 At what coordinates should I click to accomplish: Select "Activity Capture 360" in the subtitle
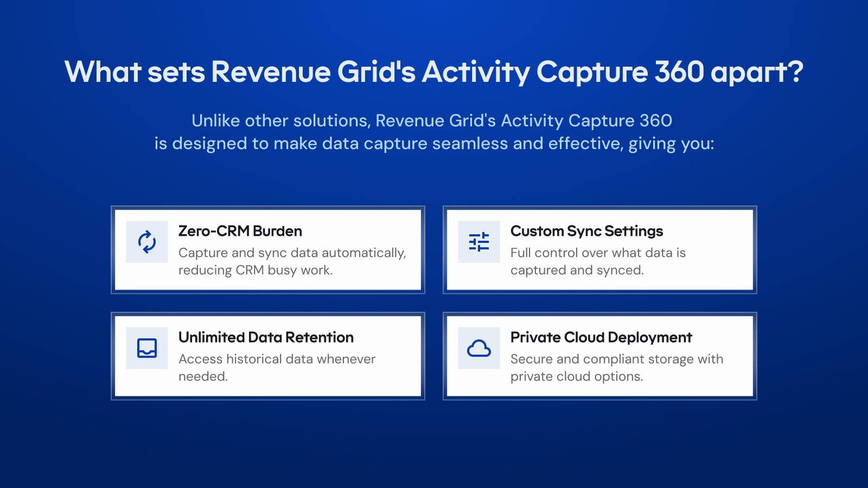click(586, 120)
